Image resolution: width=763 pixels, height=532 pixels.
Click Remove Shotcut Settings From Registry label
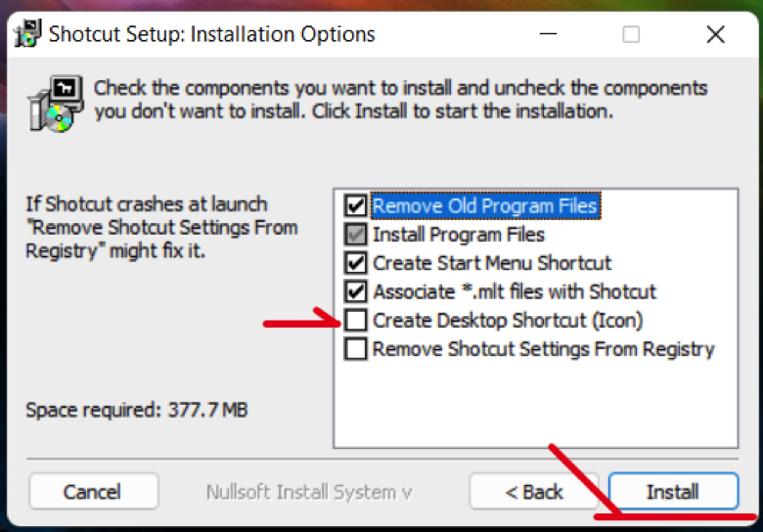(x=543, y=349)
